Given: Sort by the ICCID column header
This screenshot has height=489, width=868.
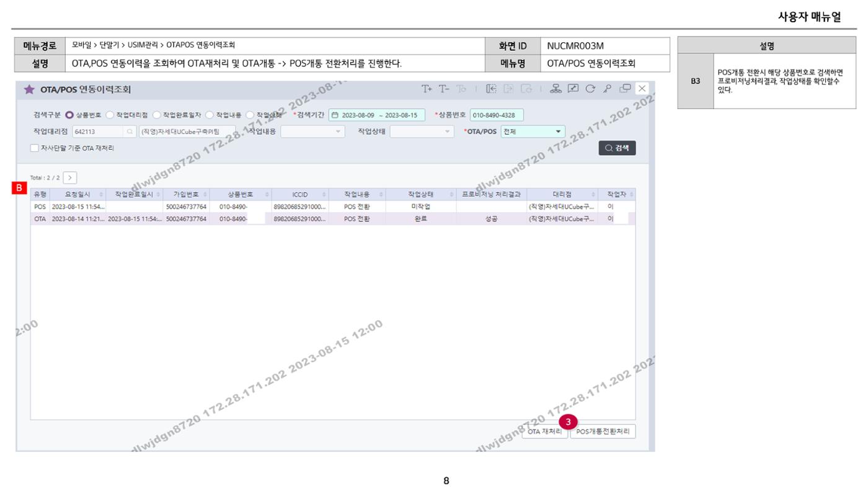Looking at the screenshot, I should point(300,194).
